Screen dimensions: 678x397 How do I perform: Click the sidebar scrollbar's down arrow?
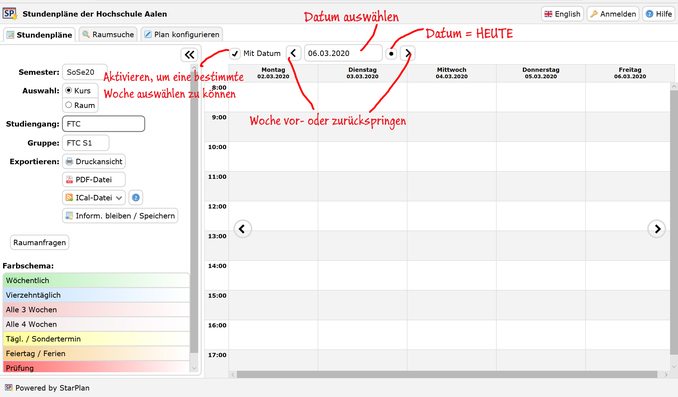[x=194, y=368]
